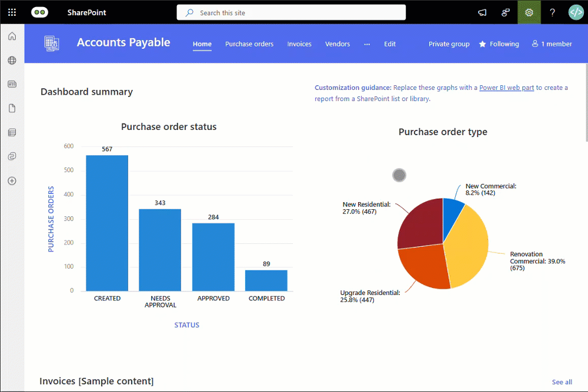Click the NEEDS APPROVAL bar
This screenshot has height=392, width=588.
tap(160, 250)
